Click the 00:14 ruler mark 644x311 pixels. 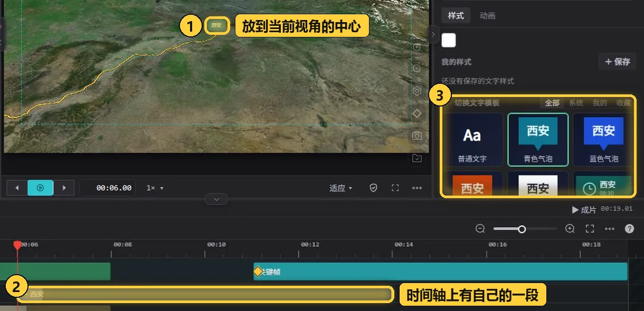(x=403, y=245)
